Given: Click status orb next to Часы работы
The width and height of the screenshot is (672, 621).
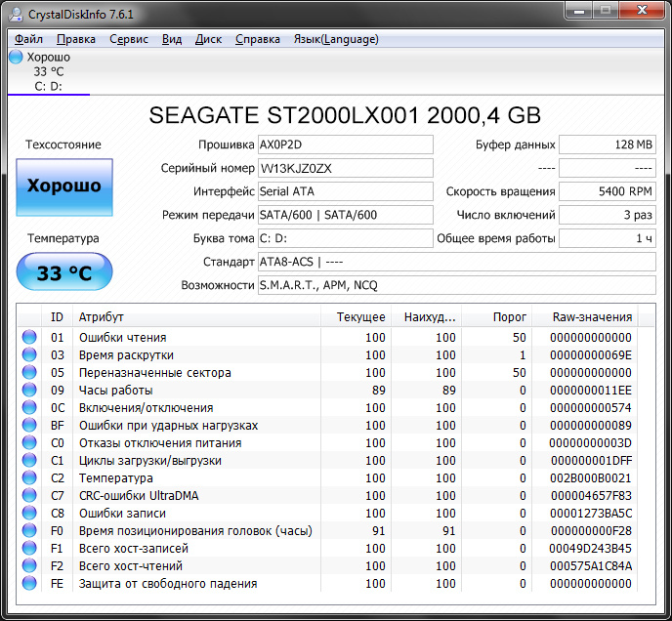Looking at the screenshot, I should 29,390.
